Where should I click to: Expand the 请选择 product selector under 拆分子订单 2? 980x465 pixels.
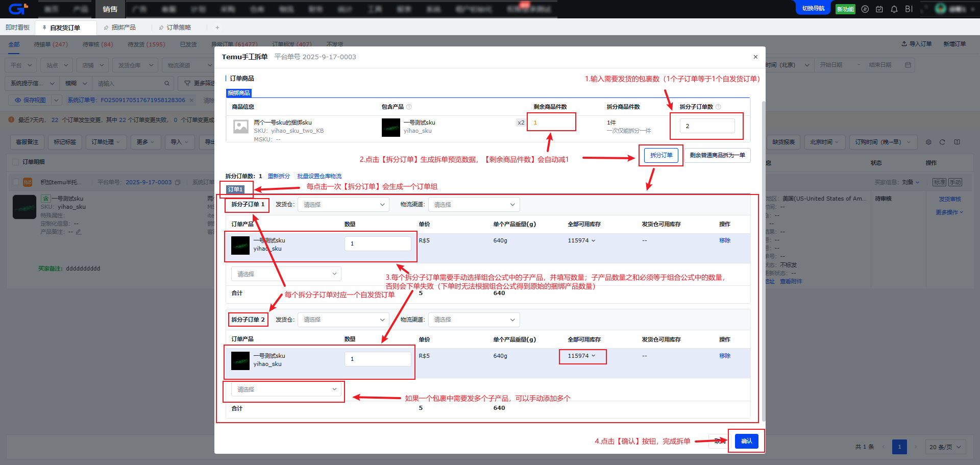pos(286,389)
